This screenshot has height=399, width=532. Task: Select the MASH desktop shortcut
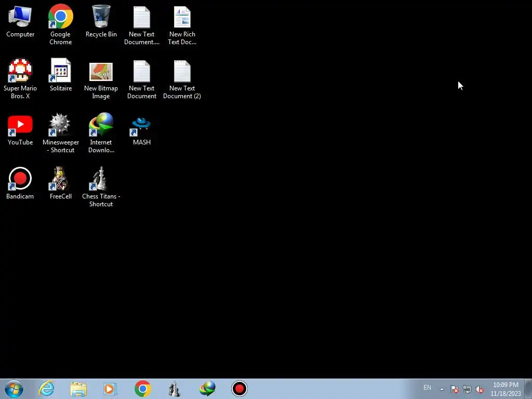[x=141, y=130]
